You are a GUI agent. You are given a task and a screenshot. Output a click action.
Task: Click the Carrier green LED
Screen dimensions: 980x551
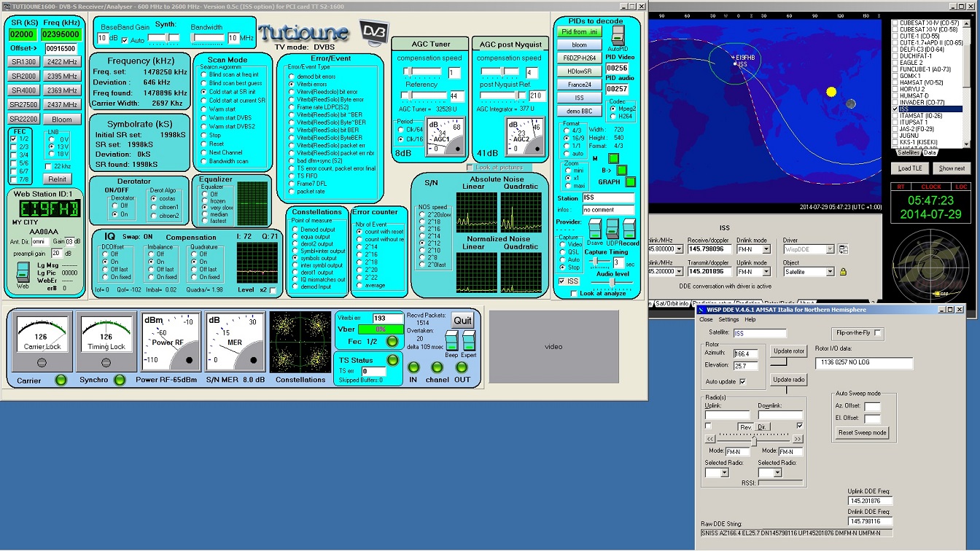61,380
